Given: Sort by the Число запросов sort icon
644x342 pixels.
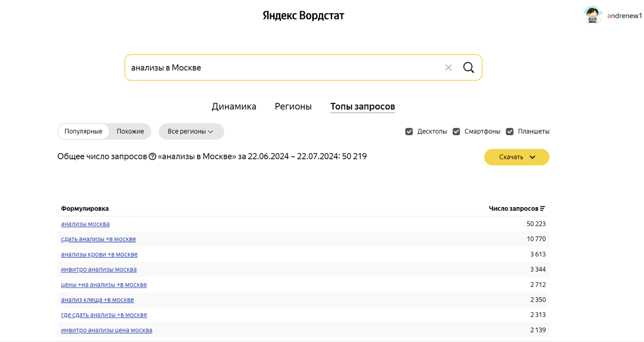Looking at the screenshot, I should (x=543, y=208).
